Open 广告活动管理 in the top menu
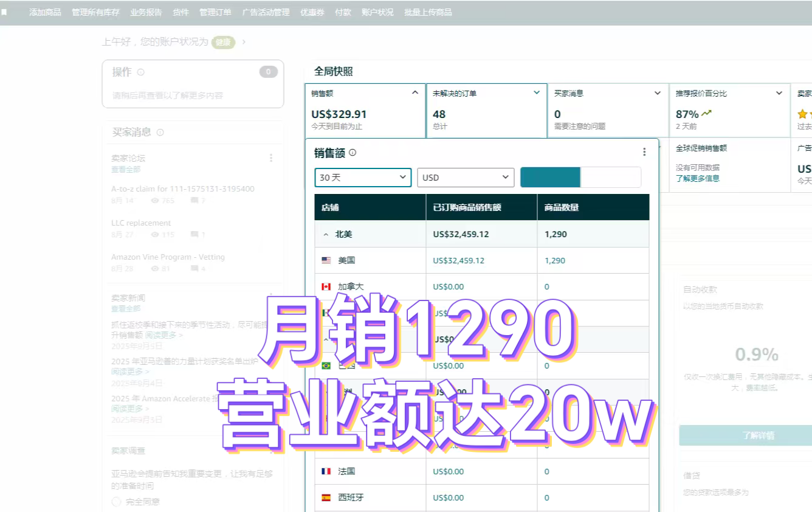Image resolution: width=812 pixels, height=512 pixels. tap(266, 12)
